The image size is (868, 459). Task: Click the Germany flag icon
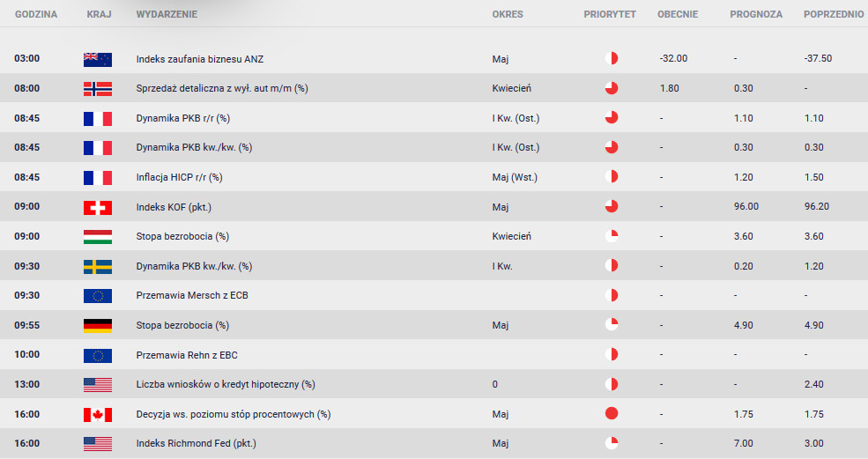(x=98, y=326)
